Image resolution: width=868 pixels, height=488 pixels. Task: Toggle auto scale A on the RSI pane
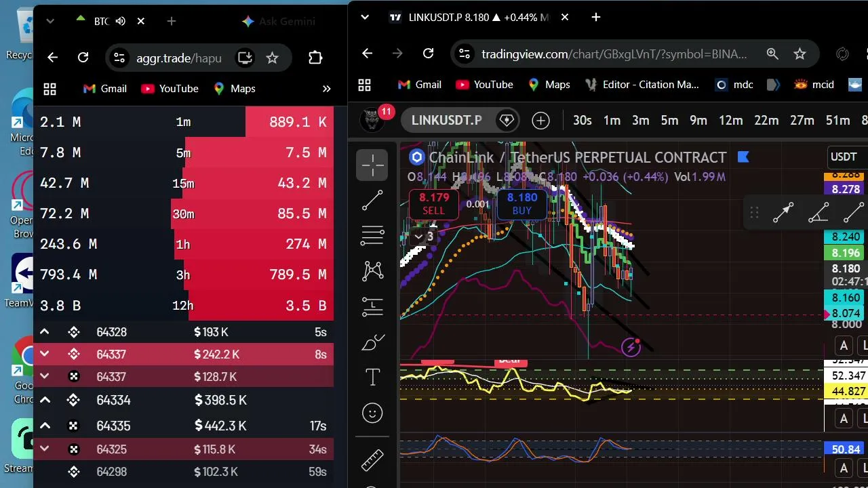pyautogui.click(x=844, y=419)
